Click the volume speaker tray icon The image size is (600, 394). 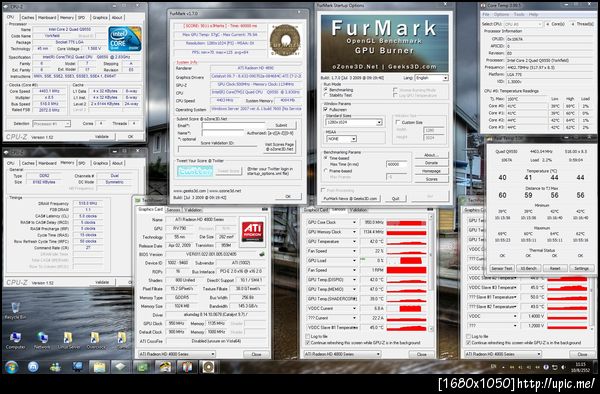click(563, 367)
